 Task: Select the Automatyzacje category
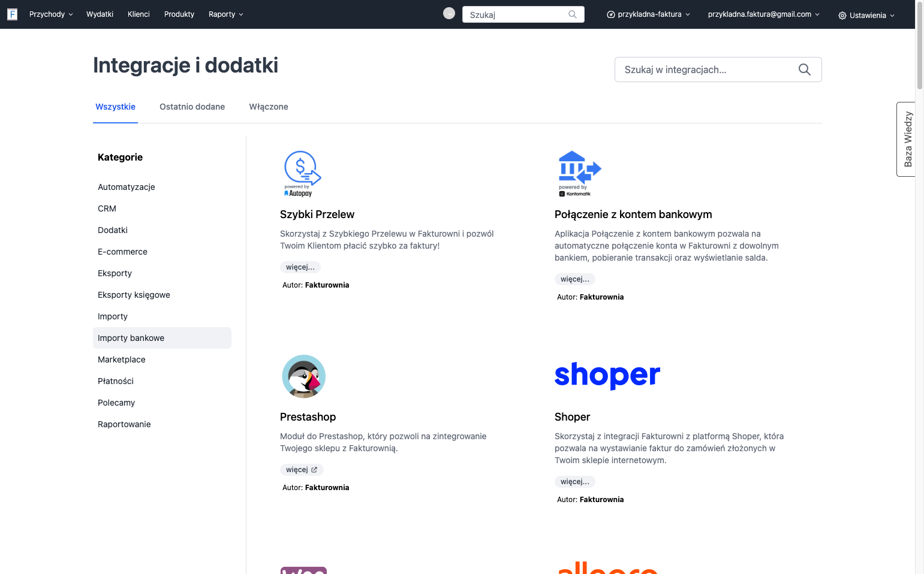click(162, 187)
